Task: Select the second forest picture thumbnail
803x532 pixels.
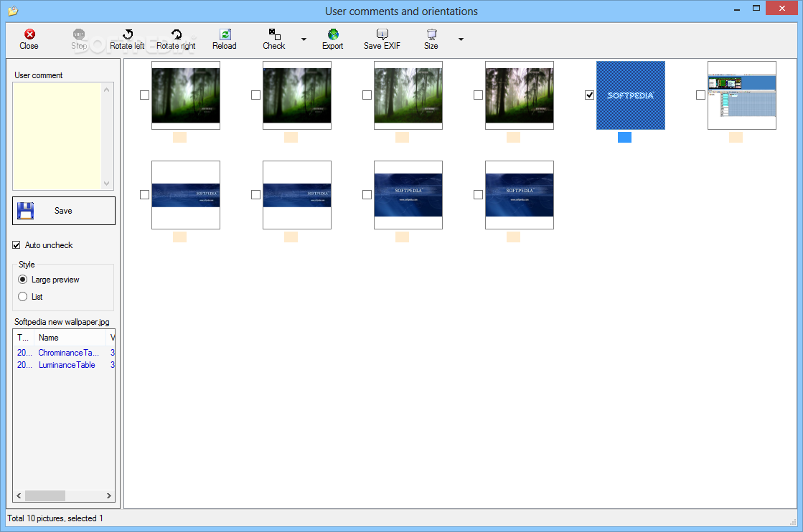Action: pyautogui.click(x=297, y=95)
